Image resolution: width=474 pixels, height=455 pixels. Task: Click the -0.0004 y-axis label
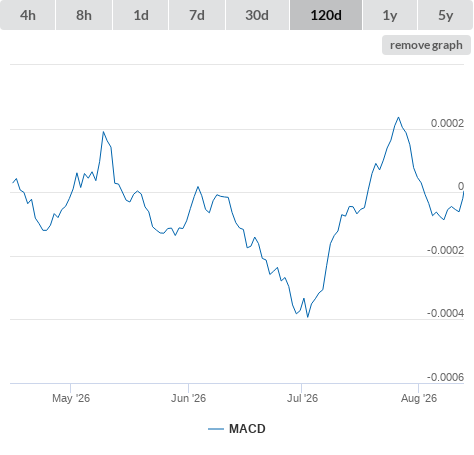click(x=445, y=313)
